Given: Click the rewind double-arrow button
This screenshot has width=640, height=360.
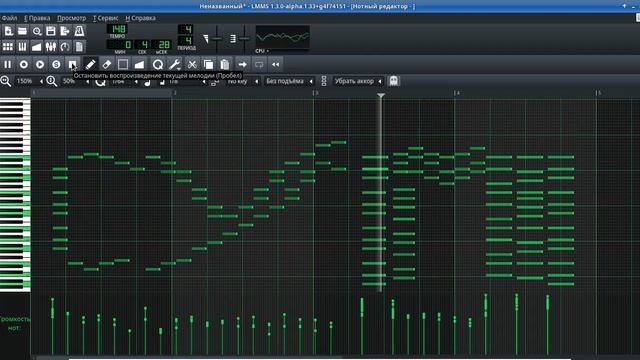Looking at the screenshot, I should [276, 64].
